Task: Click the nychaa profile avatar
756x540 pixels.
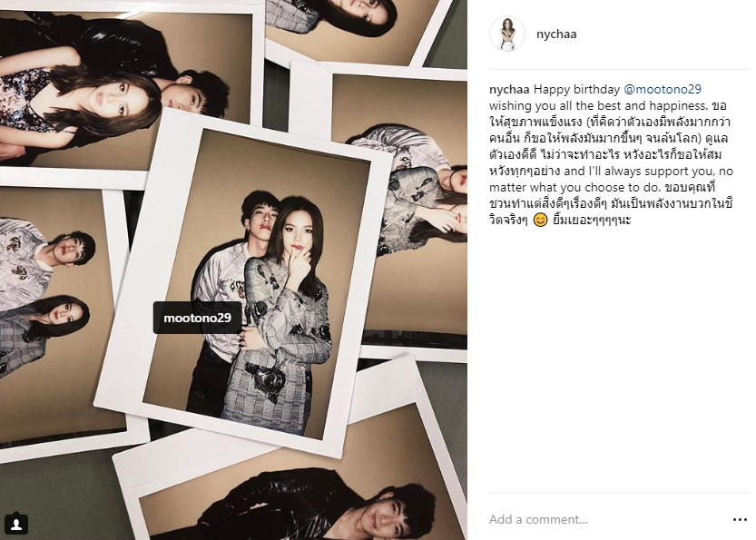Action: click(506, 34)
